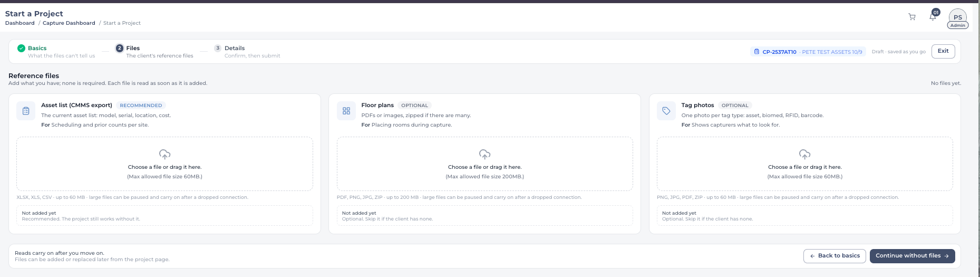
Task: Click Back to basics button
Action: point(835,256)
